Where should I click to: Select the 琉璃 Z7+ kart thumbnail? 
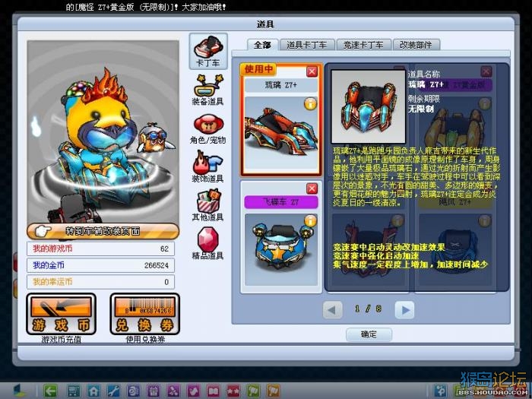(281, 133)
